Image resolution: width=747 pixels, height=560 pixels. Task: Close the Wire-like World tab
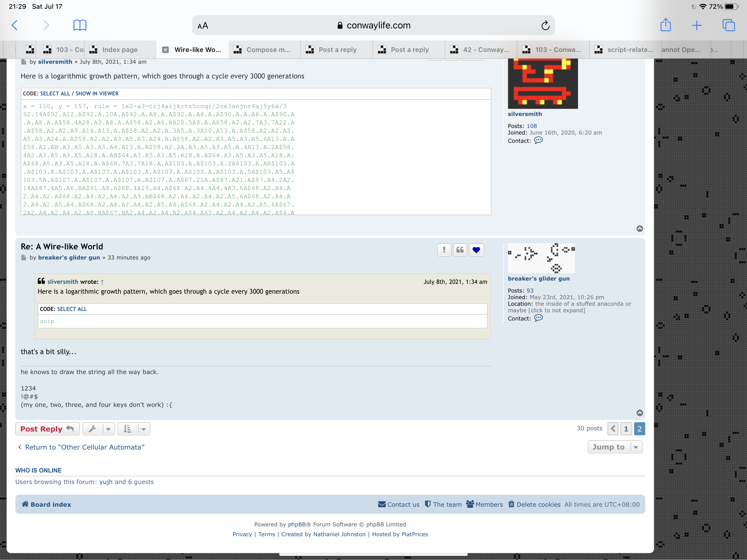pyautogui.click(x=165, y=50)
